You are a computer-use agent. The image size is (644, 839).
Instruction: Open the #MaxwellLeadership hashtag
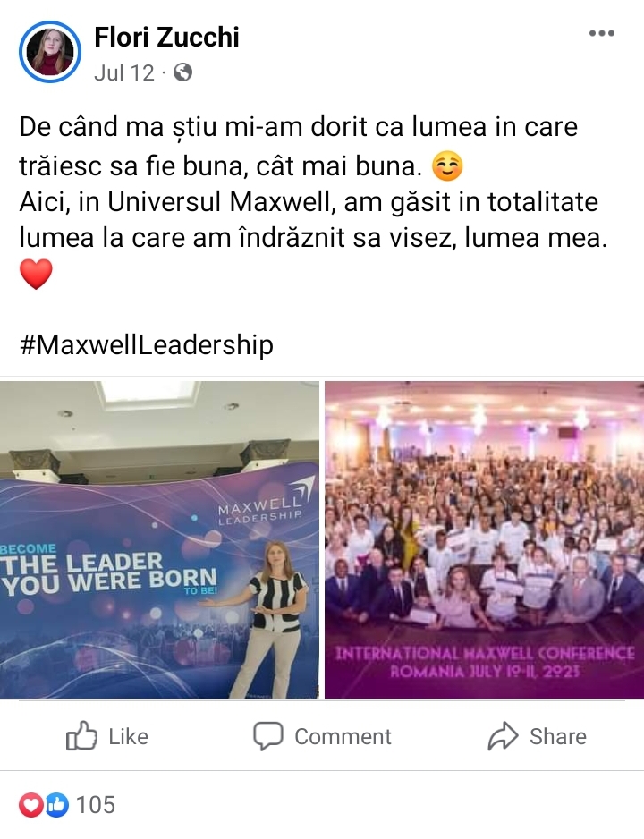click(146, 344)
